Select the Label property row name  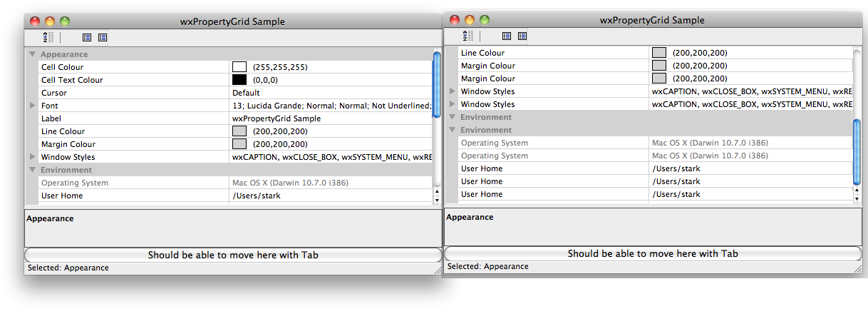click(x=52, y=118)
